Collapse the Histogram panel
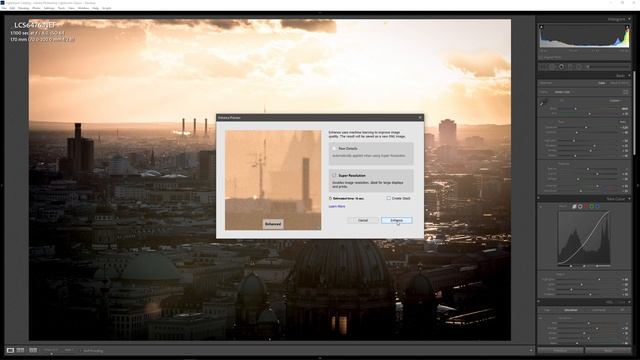 click(629, 19)
